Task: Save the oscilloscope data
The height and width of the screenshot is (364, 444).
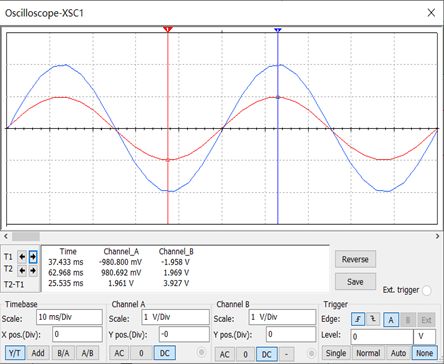Action: [355, 282]
